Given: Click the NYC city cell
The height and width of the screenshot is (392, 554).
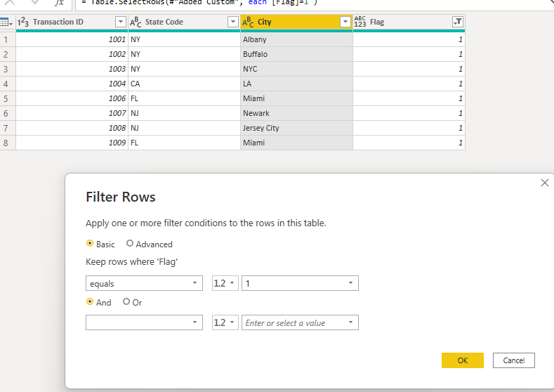Looking at the screenshot, I should pyautogui.click(x=296, y=69).
